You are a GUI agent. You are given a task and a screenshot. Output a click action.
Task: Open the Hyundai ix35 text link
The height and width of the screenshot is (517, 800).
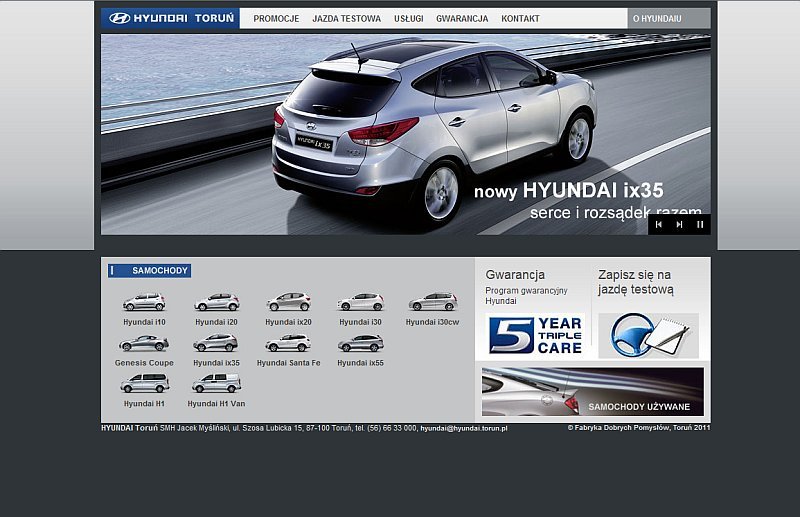[x=216, y=363]
